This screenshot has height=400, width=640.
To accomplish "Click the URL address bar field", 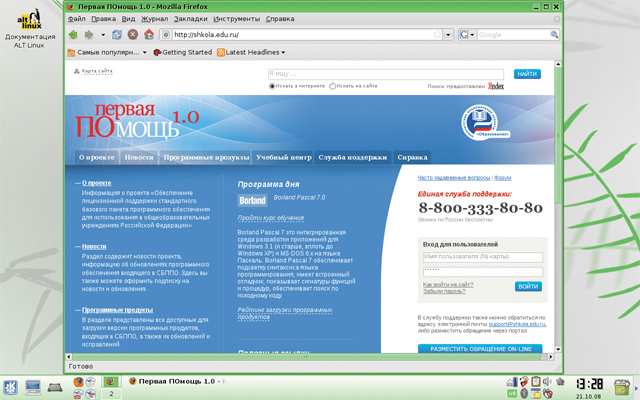I will point(302,35).
